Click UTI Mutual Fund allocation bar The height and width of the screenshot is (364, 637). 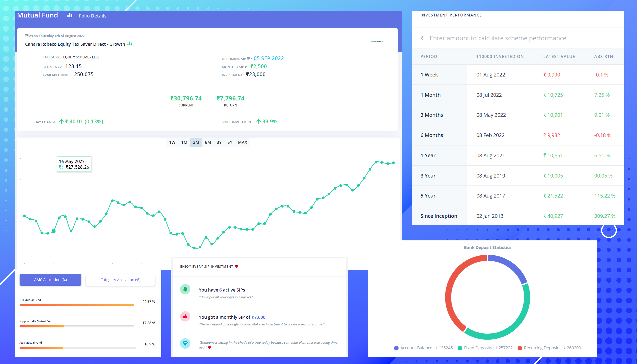(77, 305)
